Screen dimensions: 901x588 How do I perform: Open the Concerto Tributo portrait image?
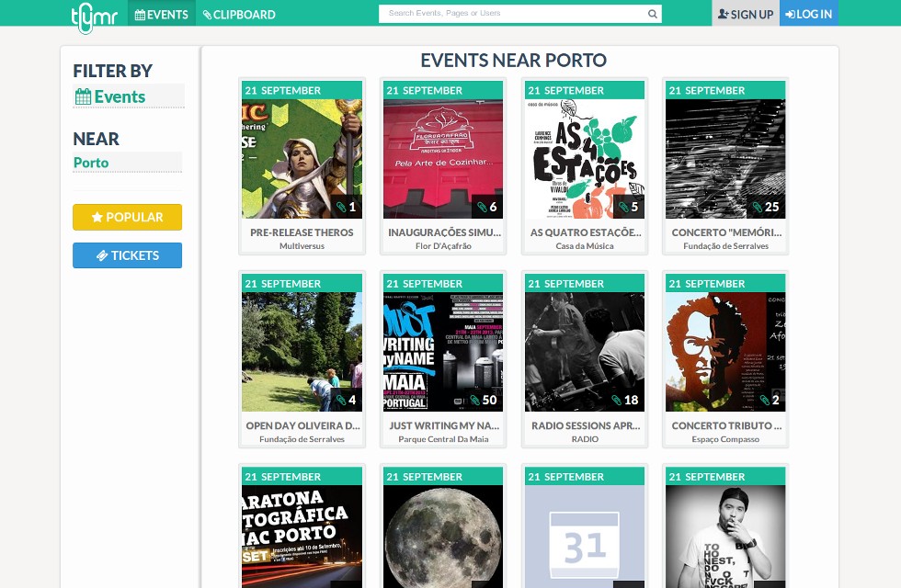pyautogui.click(x=725, y=351)
